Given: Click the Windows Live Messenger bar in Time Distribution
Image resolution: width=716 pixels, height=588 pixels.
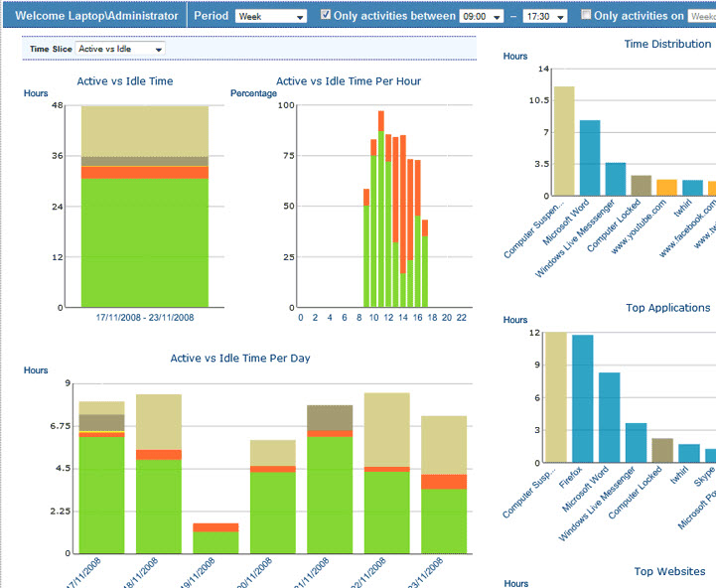Looking at the screenshot, I should click(616, 179).
